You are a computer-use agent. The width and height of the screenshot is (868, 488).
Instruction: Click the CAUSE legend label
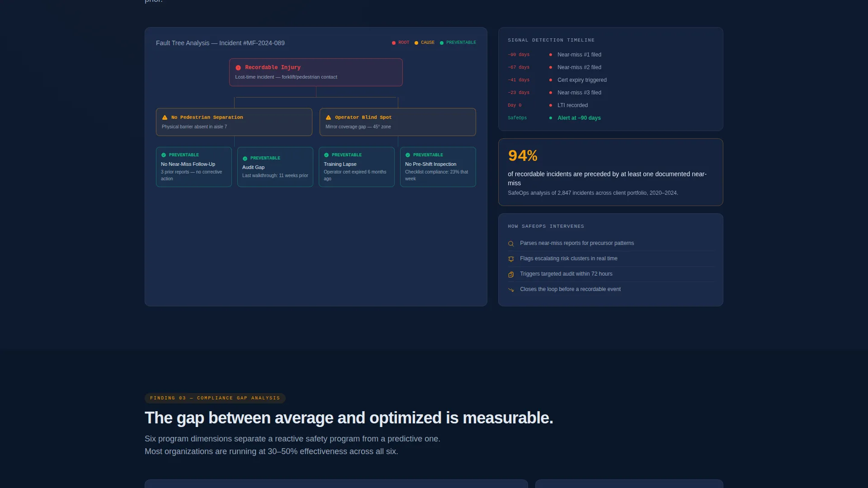pyautogui.click(x=428, y=42)
